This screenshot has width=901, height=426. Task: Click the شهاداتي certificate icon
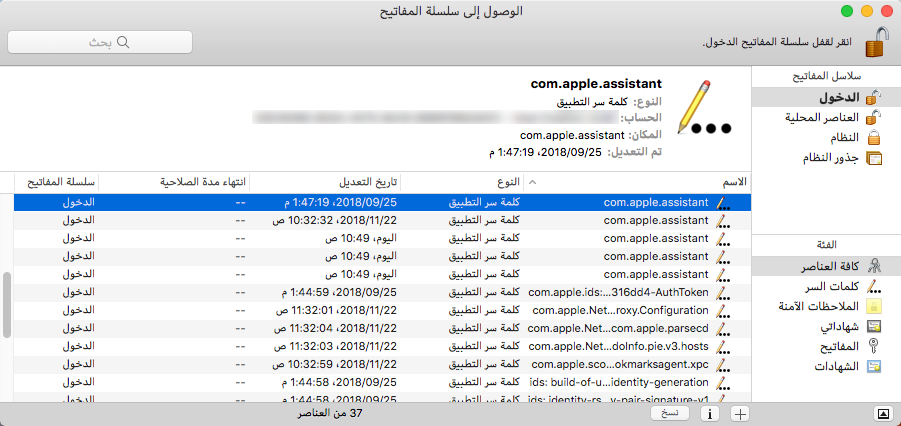[x=873, y=326]
